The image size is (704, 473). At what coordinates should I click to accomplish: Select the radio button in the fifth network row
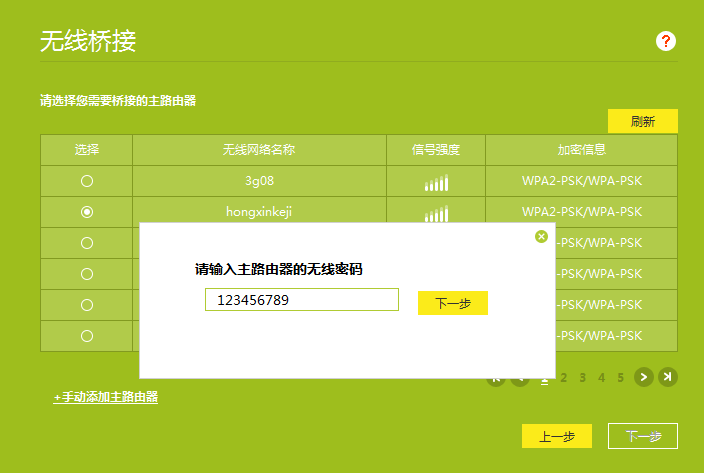(87, 305)
